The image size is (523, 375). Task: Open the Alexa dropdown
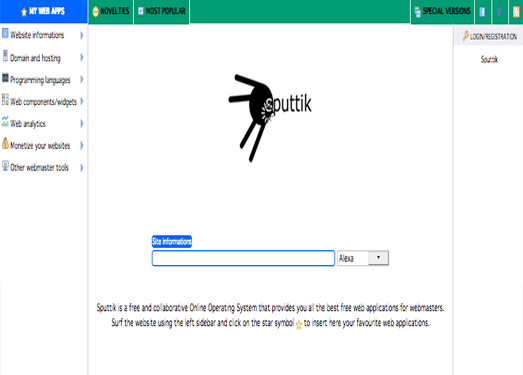[x=363, y=258]
